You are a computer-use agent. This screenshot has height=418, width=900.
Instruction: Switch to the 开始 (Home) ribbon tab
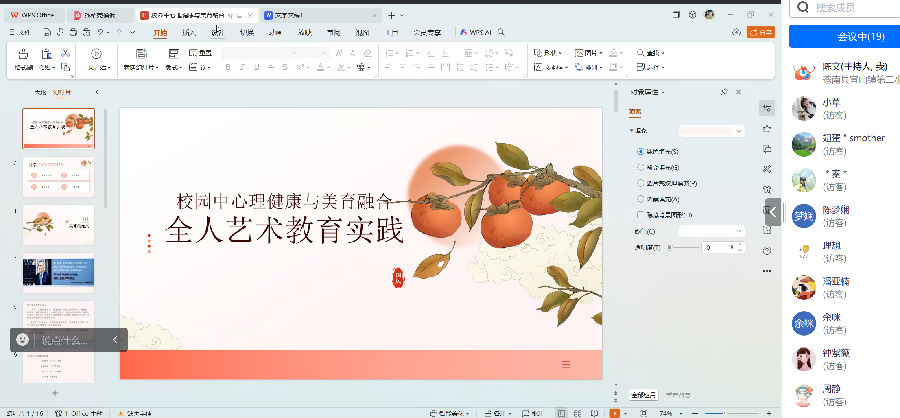point(160,32)
